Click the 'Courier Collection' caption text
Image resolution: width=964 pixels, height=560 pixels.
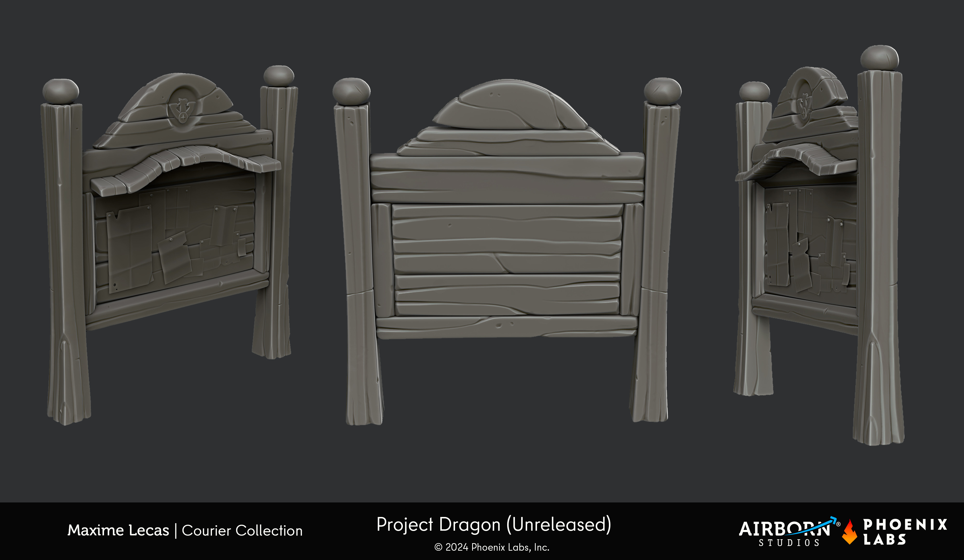pos(242,530)
